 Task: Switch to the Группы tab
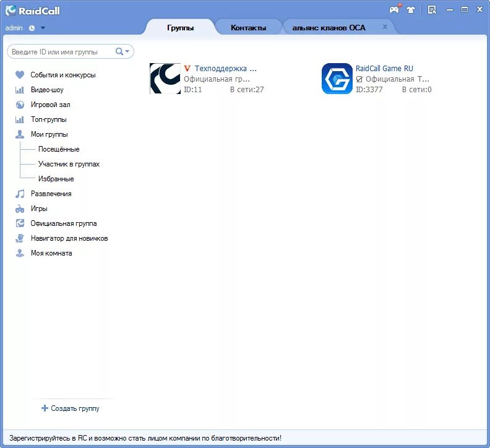coord(180,28)
